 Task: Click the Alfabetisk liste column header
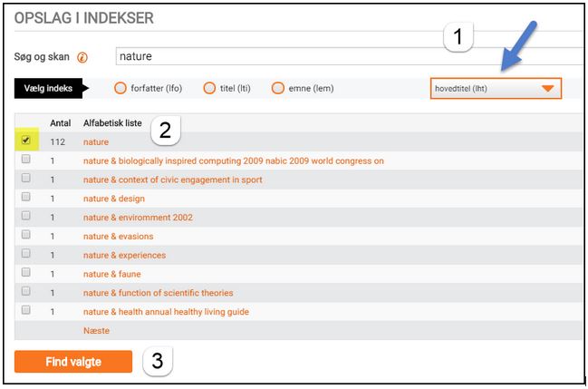(112, 122)
